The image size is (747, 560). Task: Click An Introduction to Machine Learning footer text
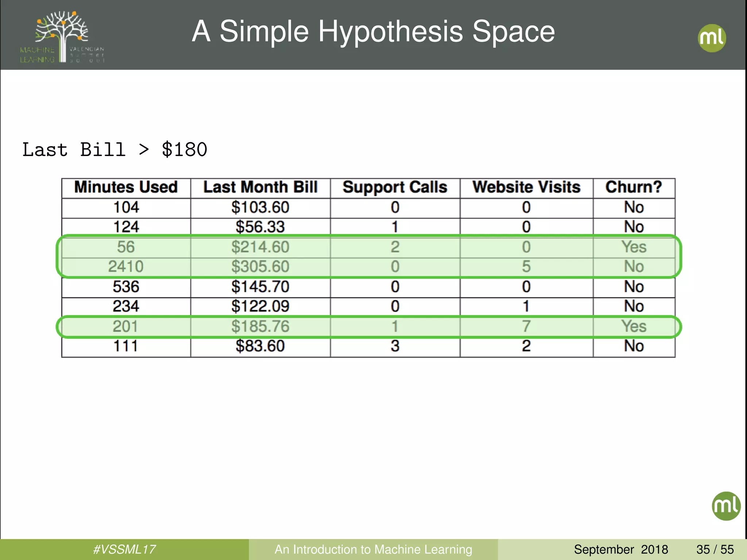(x=373, y=549)
